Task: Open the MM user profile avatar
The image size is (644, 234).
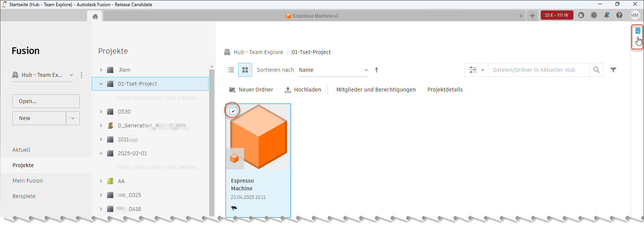Action: tap(634, 15)
